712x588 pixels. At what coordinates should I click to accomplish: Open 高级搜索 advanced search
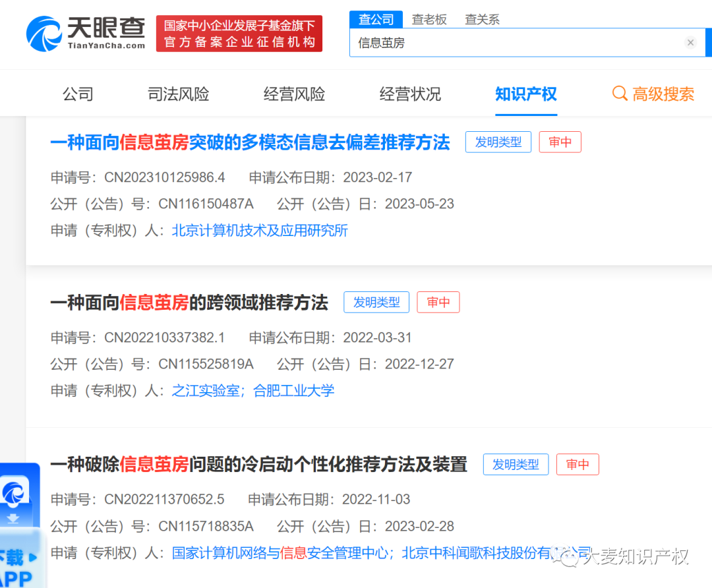663,94
